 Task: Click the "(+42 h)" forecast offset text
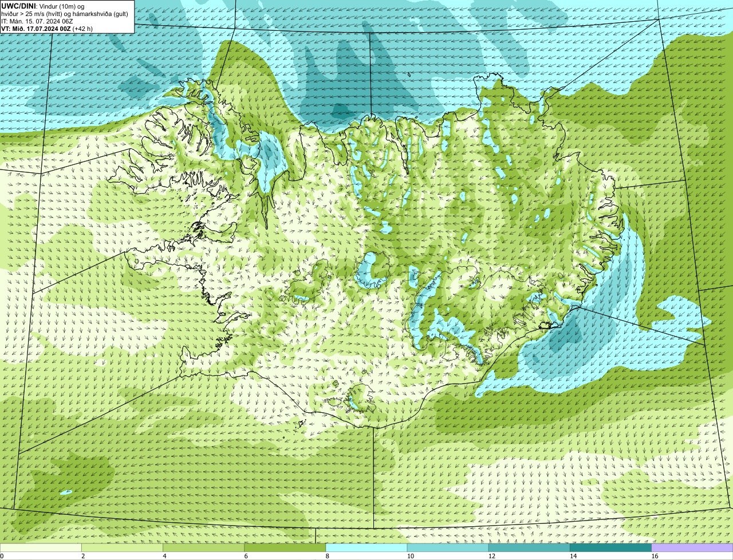pos(82,28)
